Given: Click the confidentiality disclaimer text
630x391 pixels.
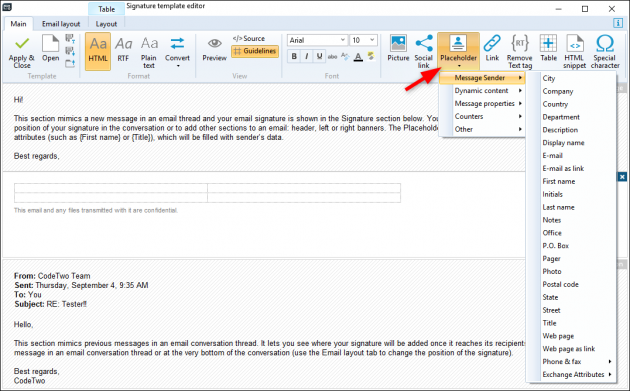Looking at the screenshot, I should 96,210.
